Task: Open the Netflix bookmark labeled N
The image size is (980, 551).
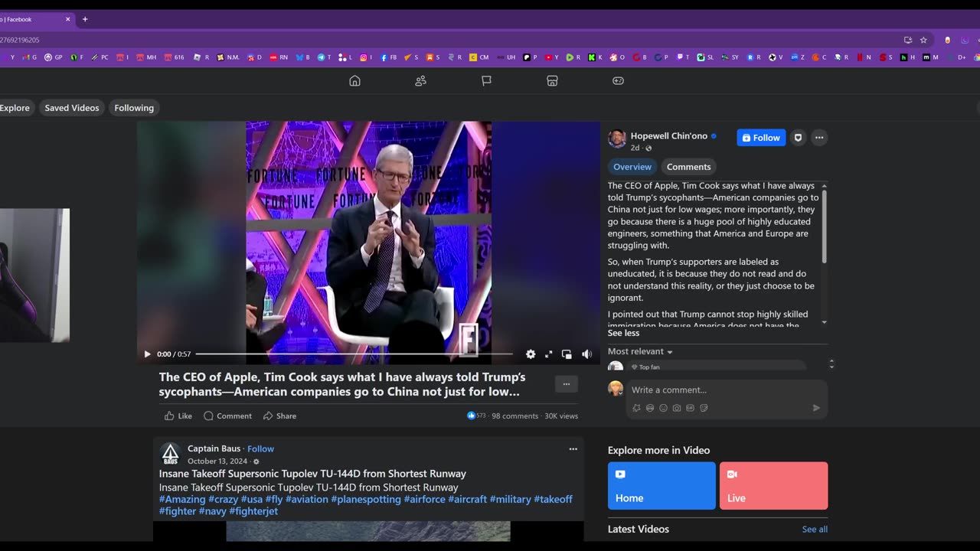Action: point(864,57)
